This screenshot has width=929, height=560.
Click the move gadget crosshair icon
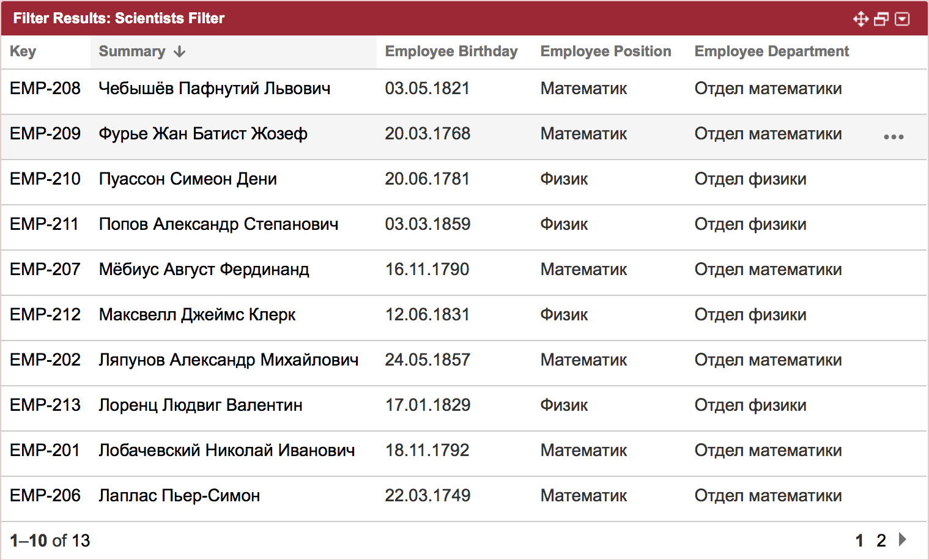(x=861, y=19)
